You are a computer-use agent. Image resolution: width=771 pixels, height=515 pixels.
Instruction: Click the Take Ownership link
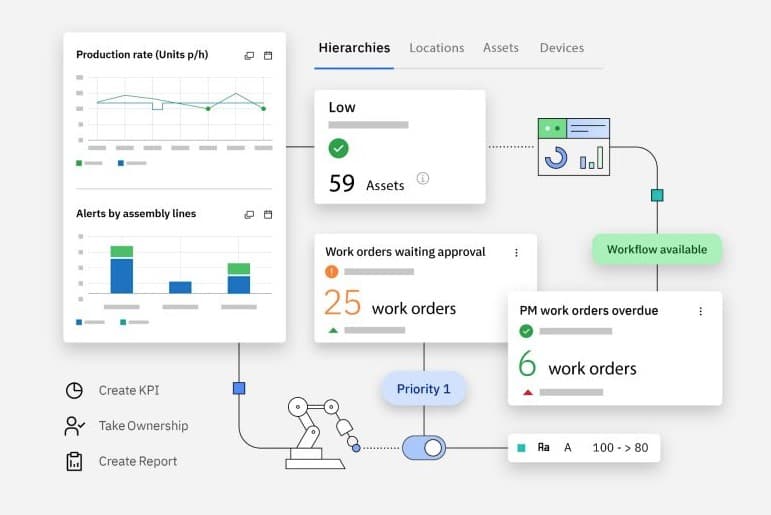click(x=144, y=426)
